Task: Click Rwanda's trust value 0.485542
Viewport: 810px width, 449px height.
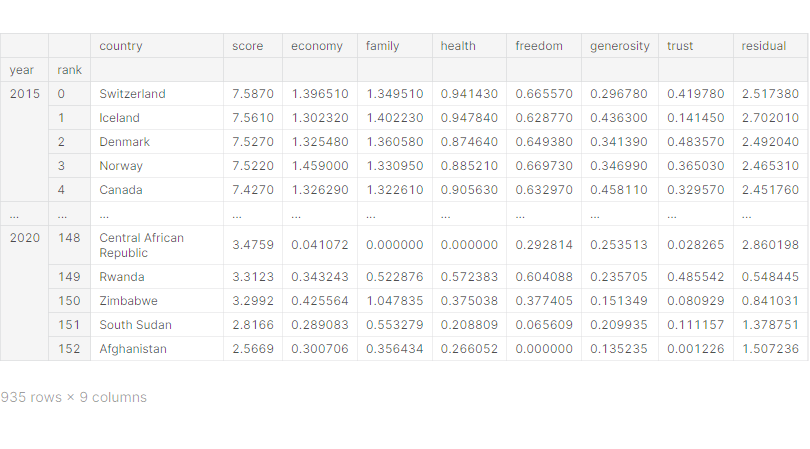Action: click(x=695, y=277)
